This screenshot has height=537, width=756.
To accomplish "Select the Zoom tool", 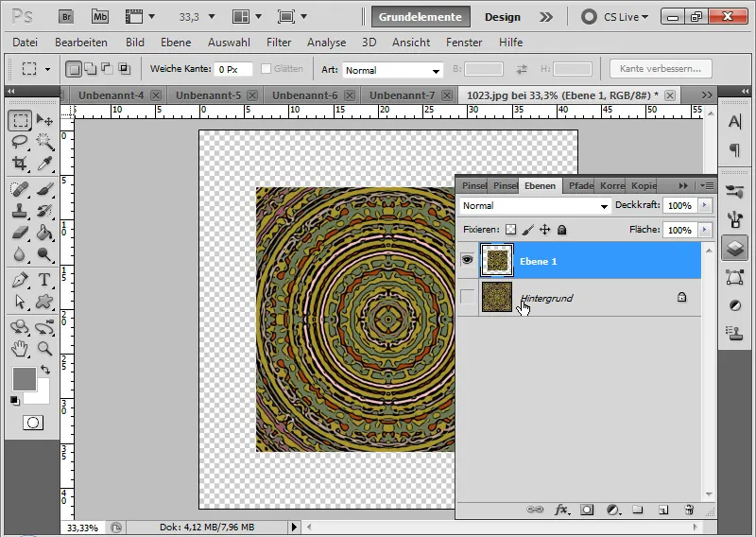I will pos(44,348).
